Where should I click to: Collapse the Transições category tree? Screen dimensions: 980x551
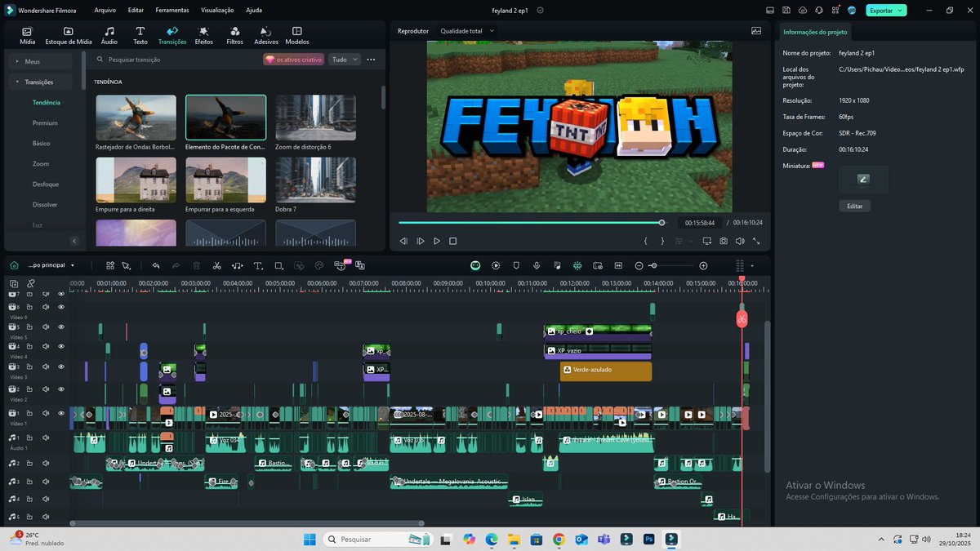click(17, 82)
